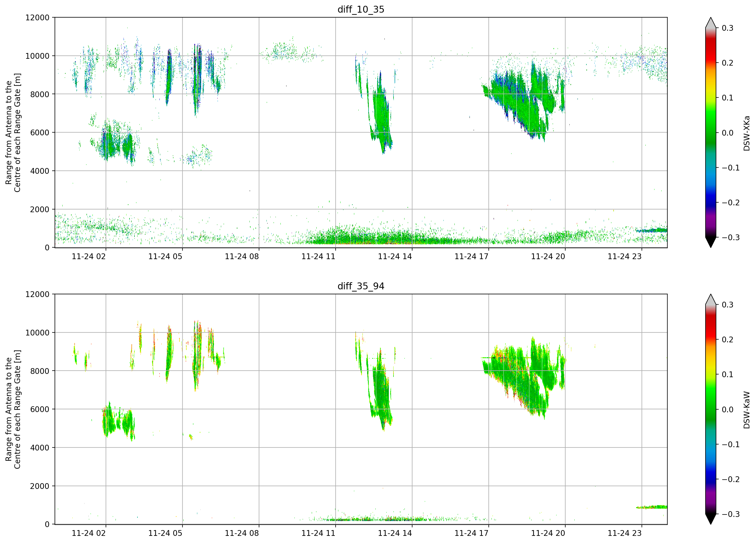756x543 pixels.
Task: Click the 2000 y-tick in diff_10_35
Action: [40, 209]
